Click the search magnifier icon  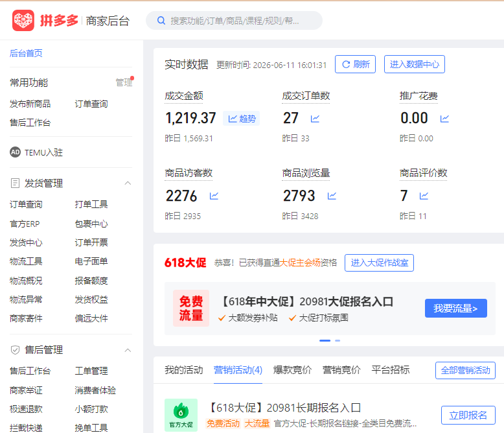pyautogui.click(x=161, y=21)
